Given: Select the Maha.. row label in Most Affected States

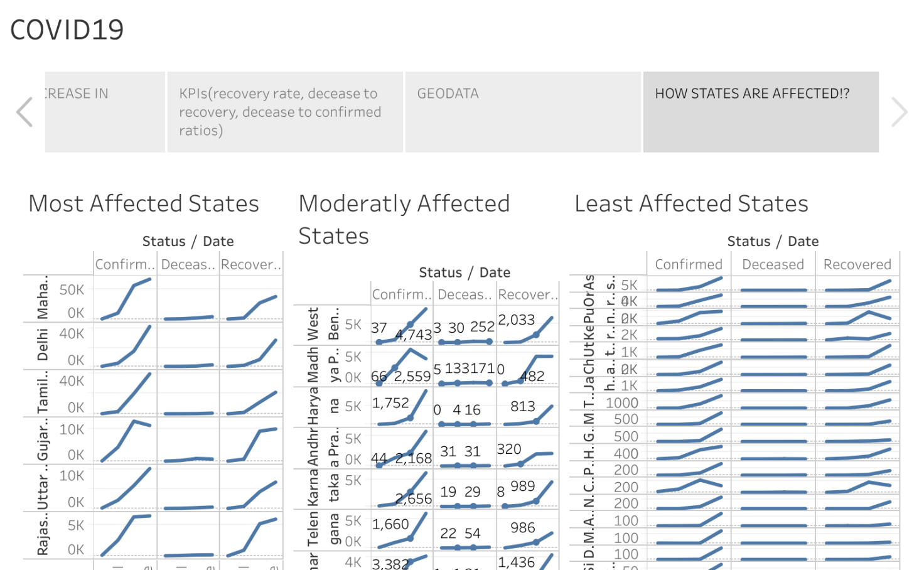Looking at the screenshot, I should click(43, 300).
